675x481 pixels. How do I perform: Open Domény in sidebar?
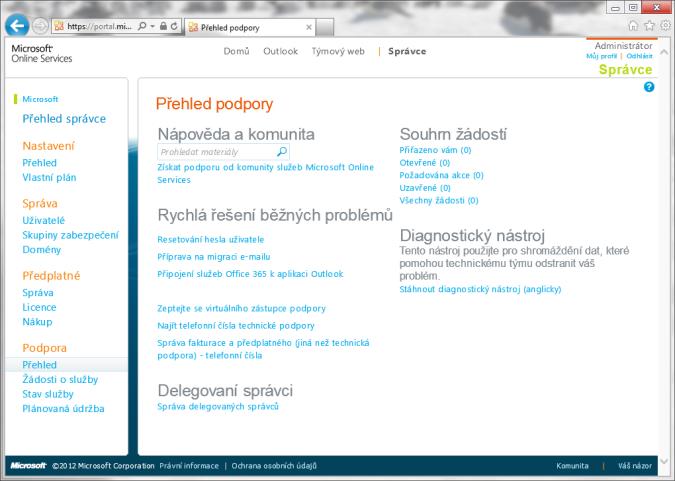pyautogui.click(x=42, y=250)
